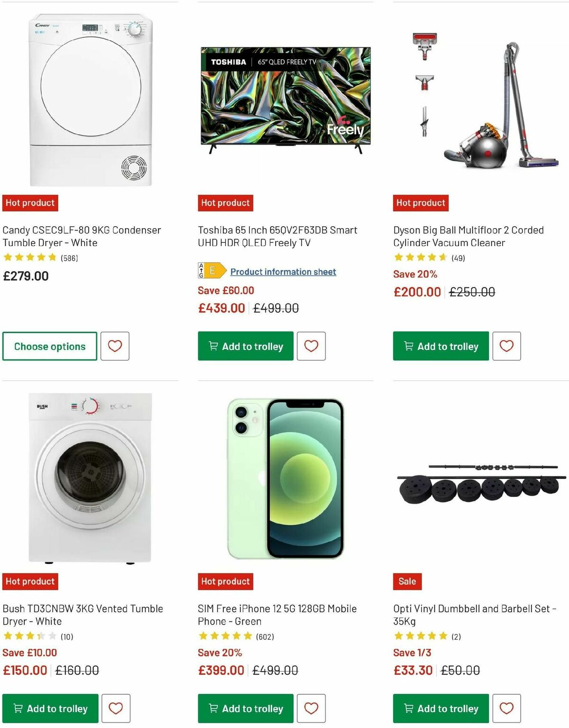Click the star rating on the Dyson vacuum
The width and height of the screenshot is (569, 728).
point(420,258)
